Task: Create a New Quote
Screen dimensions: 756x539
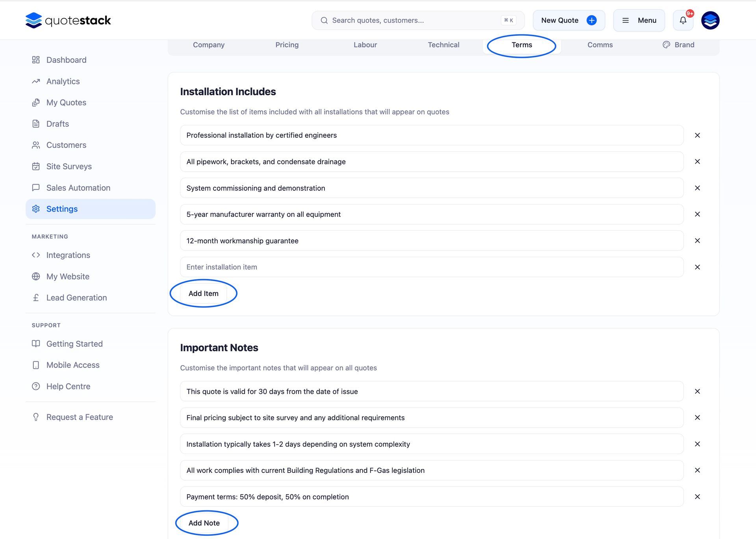Action: point(568,20)
